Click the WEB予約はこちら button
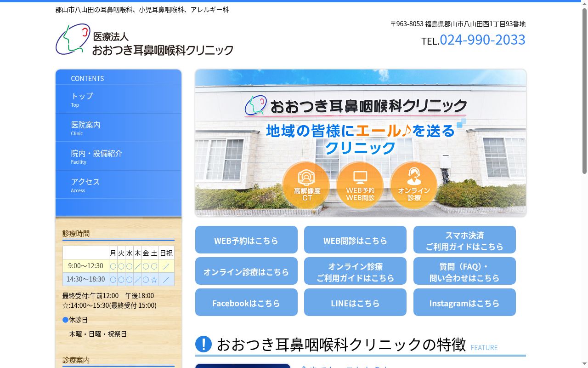 (x=246, y=240)
